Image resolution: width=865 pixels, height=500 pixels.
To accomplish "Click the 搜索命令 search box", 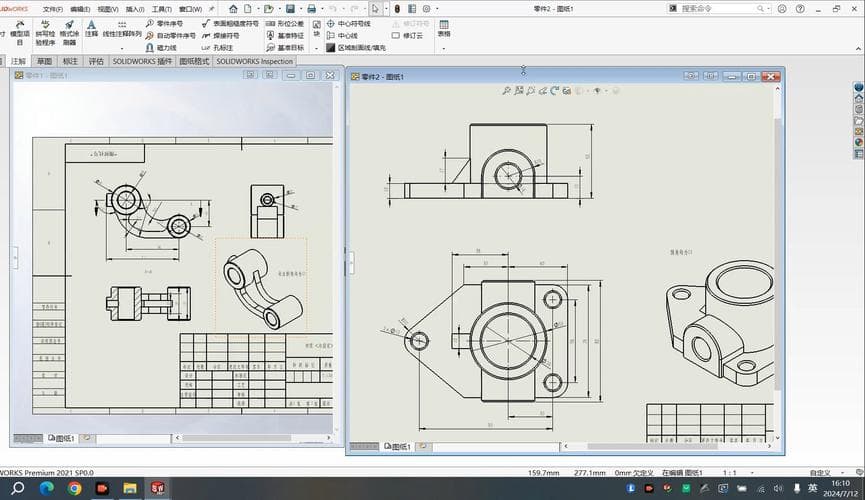I will click(x=719, y=9).
